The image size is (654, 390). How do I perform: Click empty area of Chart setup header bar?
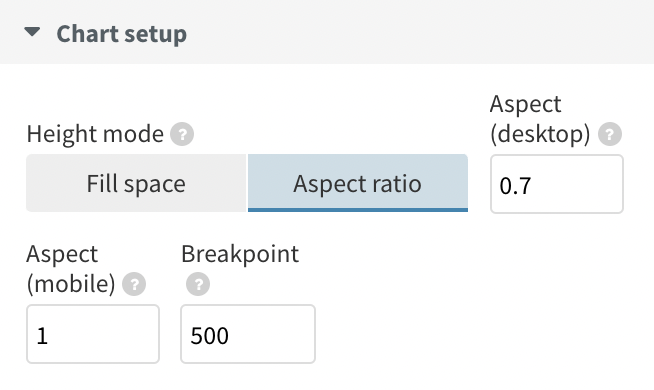pos(417,33)
